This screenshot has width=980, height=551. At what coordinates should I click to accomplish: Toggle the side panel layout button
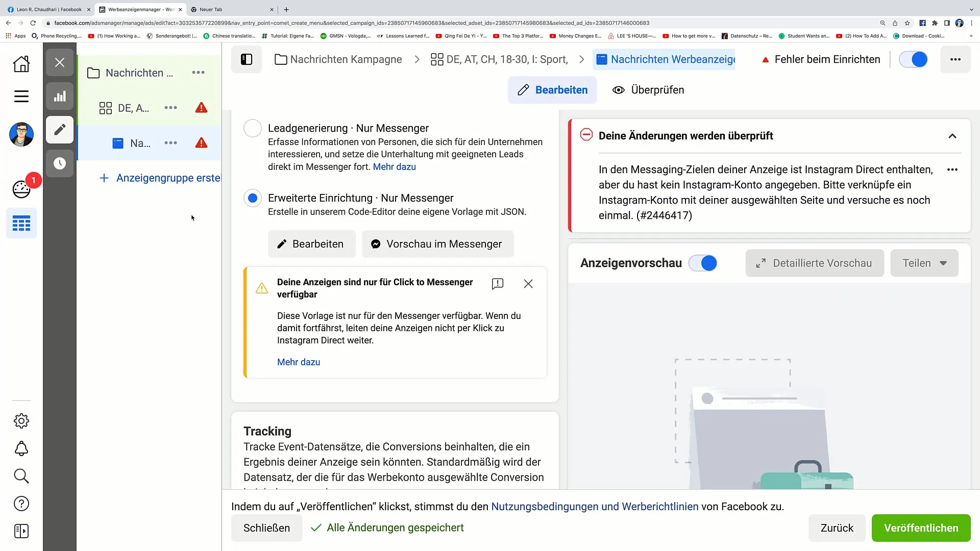(247, 59)
